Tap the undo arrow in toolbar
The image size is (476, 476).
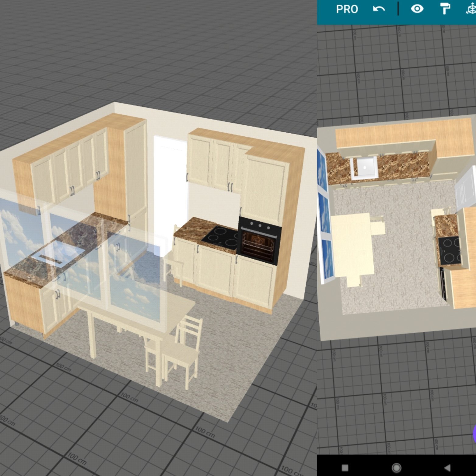point(379,9)
